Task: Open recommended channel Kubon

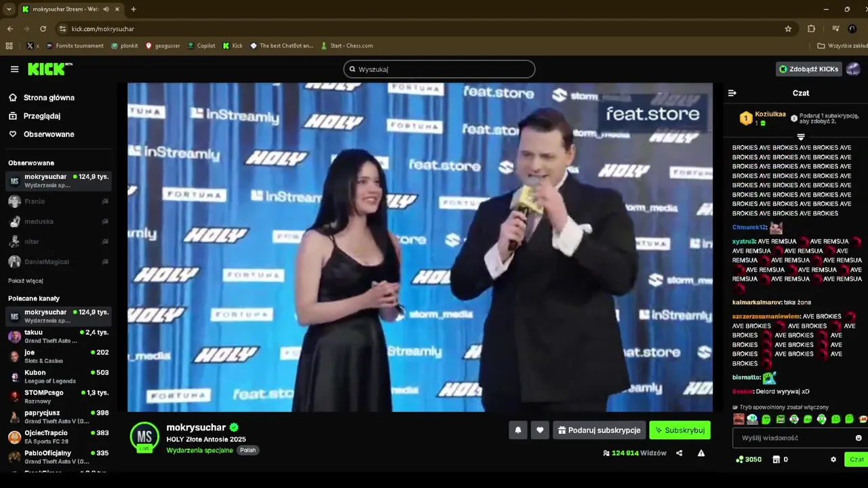Action: 58,376
